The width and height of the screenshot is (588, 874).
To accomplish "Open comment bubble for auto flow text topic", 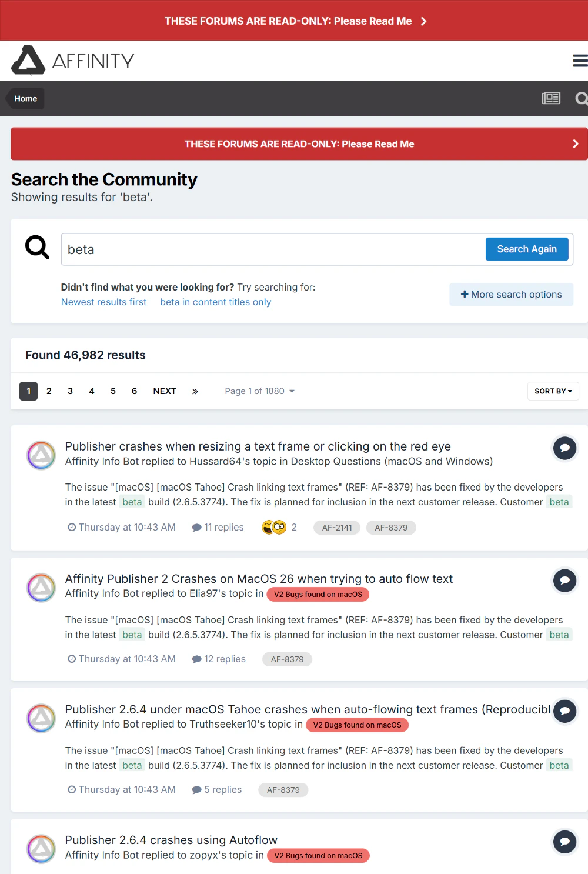I will pos(564,581).
